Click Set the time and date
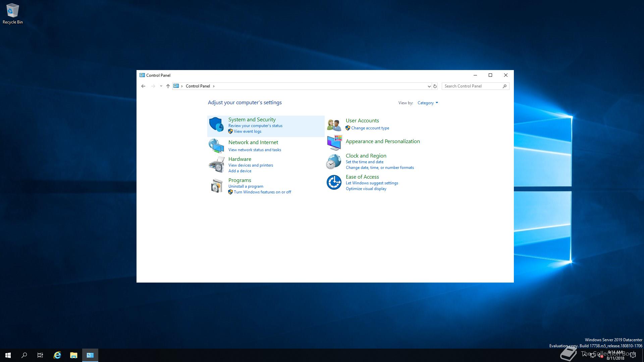This screenshot has width=644, height=362. click(x=365, y=162)
